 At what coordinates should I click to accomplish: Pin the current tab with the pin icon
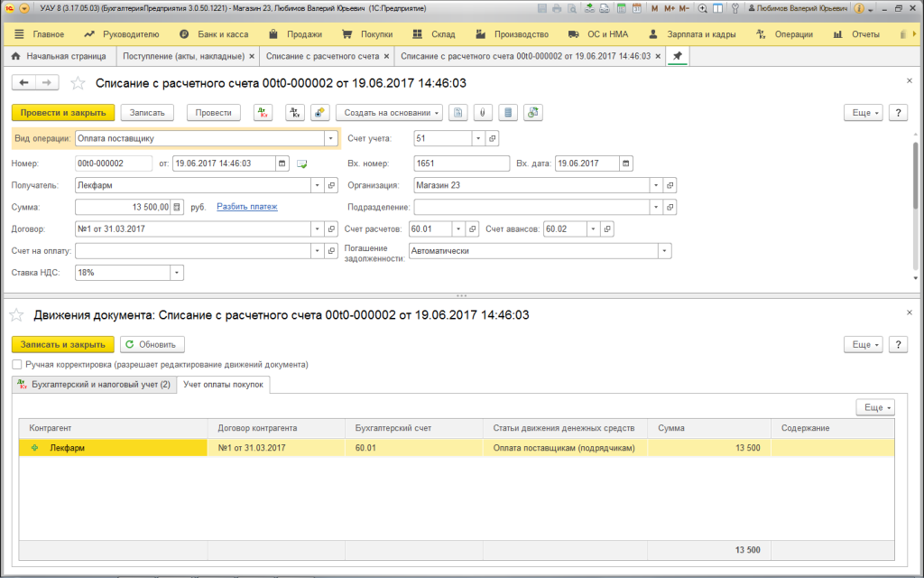[677, 56]
